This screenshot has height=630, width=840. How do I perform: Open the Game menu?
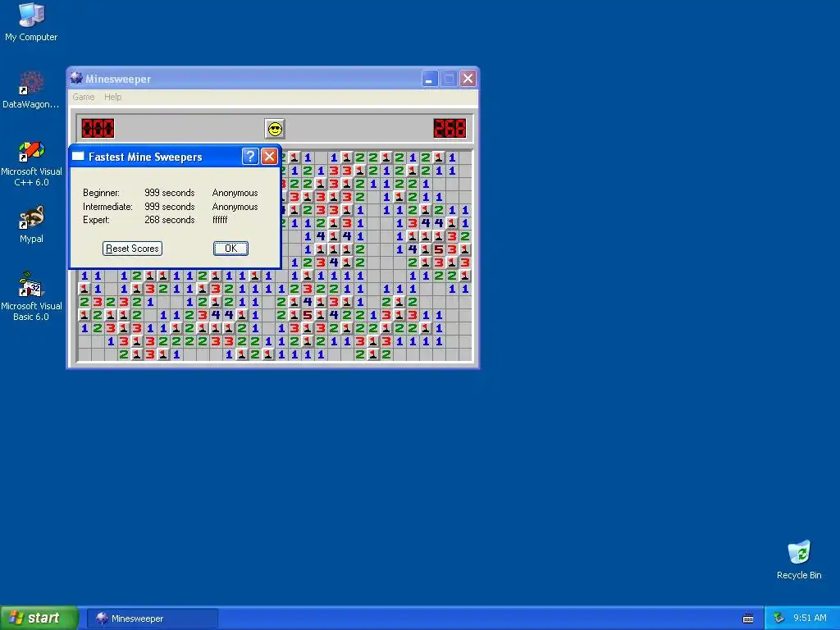click(x=84, y=97)
